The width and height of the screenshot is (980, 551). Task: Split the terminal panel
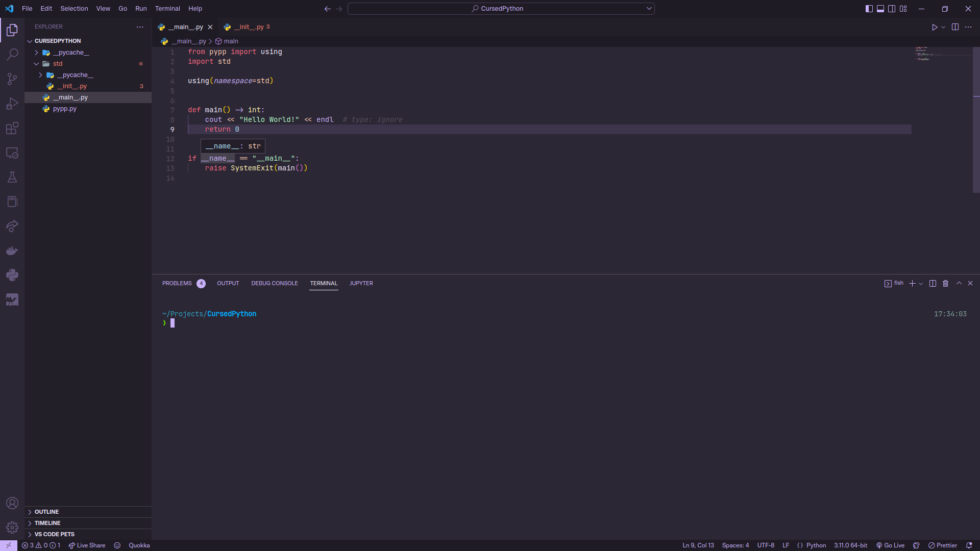[933, 283]
